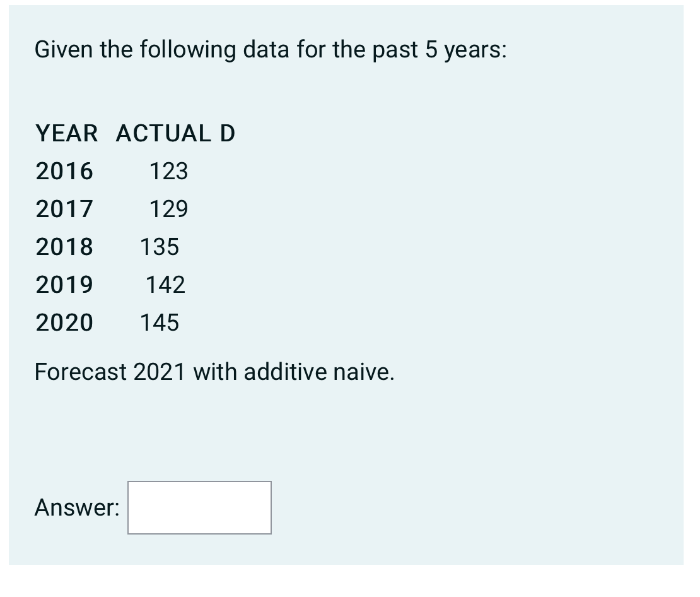Click the value 129 for 2017

(x=169, y=209)
